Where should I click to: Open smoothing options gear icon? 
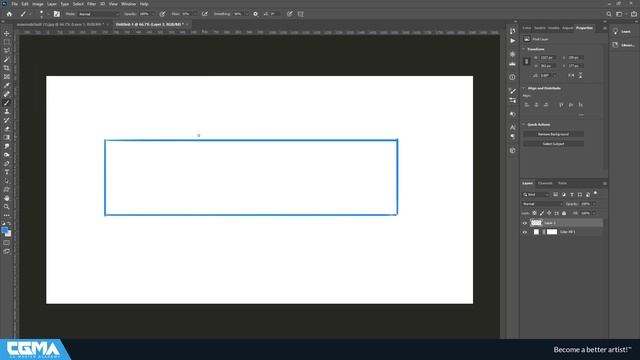click(x=256, y=14)
